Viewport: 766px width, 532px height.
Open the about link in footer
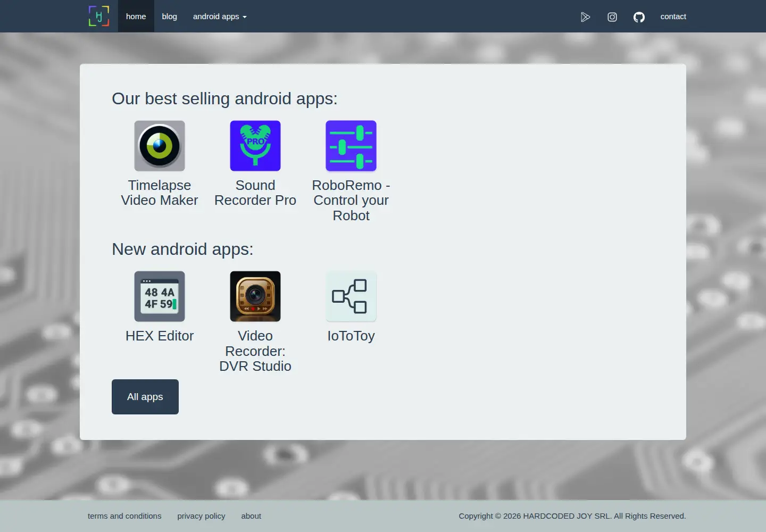(x=251, y=516)
